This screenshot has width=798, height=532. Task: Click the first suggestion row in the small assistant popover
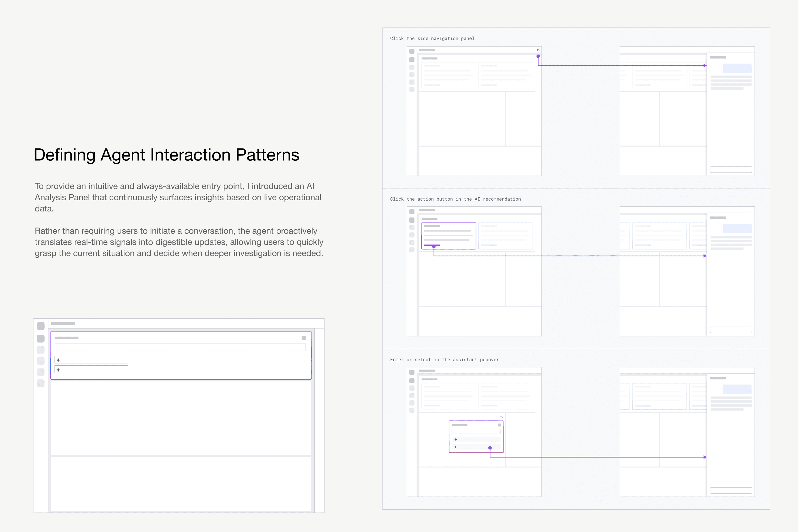[477, 440]
